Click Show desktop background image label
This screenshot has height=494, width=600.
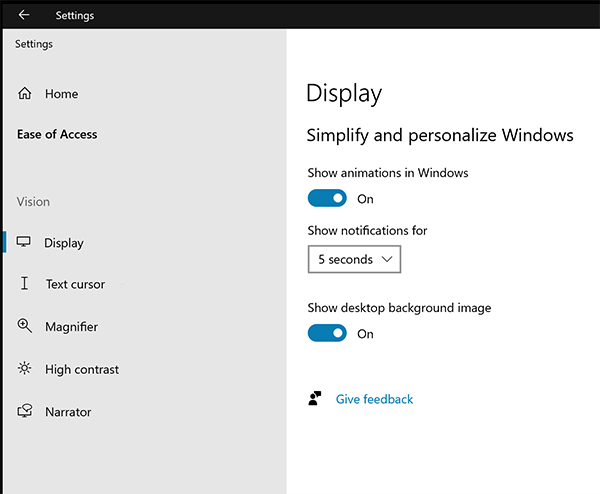point(399,308)
